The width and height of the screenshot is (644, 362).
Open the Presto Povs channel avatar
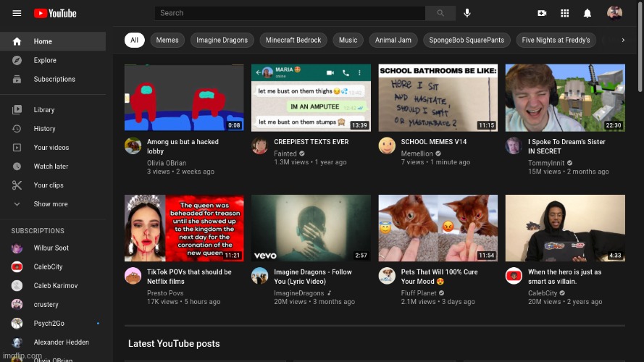pos(133,276)
